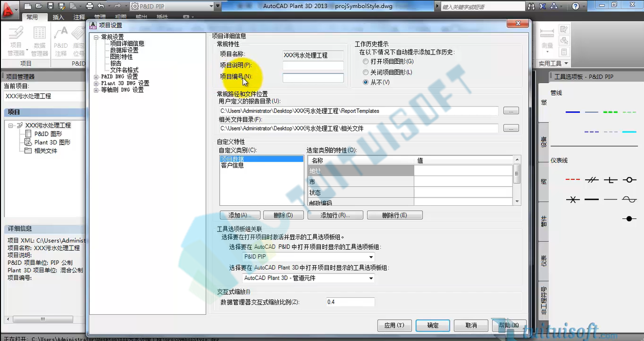Select the '从不(V)' radio option

point(366,83)
